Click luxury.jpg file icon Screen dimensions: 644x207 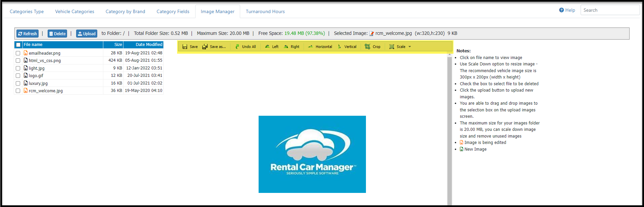pyautogui.click(x=25, y=83)
